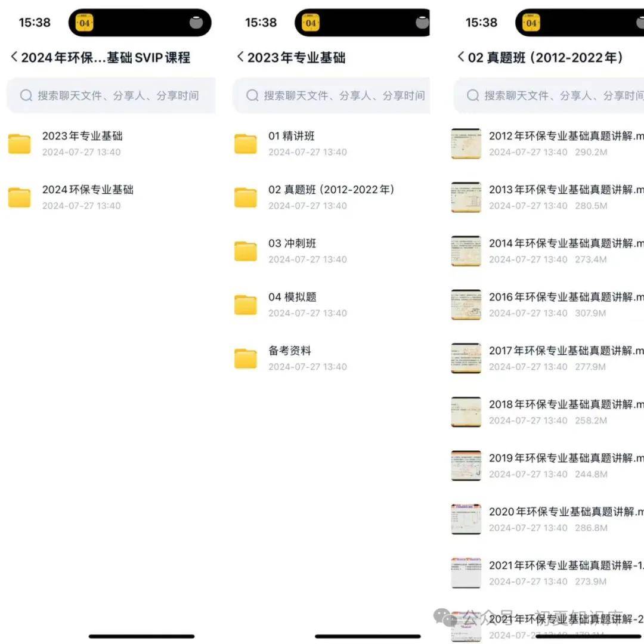The width and height of the screenshot is (644, 644).
Task: Go back from 02 真题班 screen
Action: (461, 57)
